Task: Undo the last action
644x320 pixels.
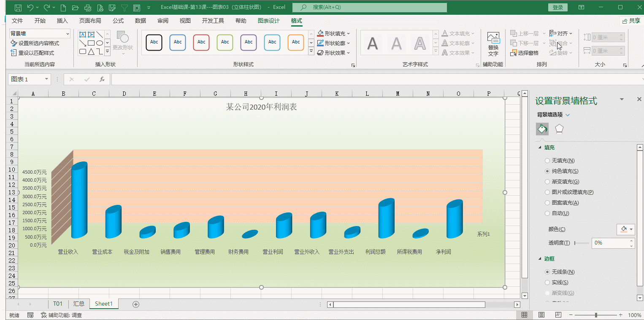Action: [30, 7]
